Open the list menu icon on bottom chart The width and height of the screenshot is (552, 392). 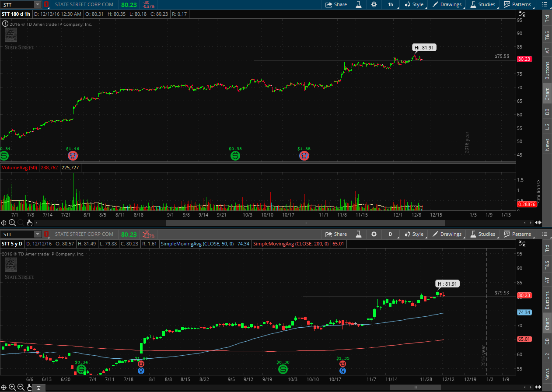[545, 234]
